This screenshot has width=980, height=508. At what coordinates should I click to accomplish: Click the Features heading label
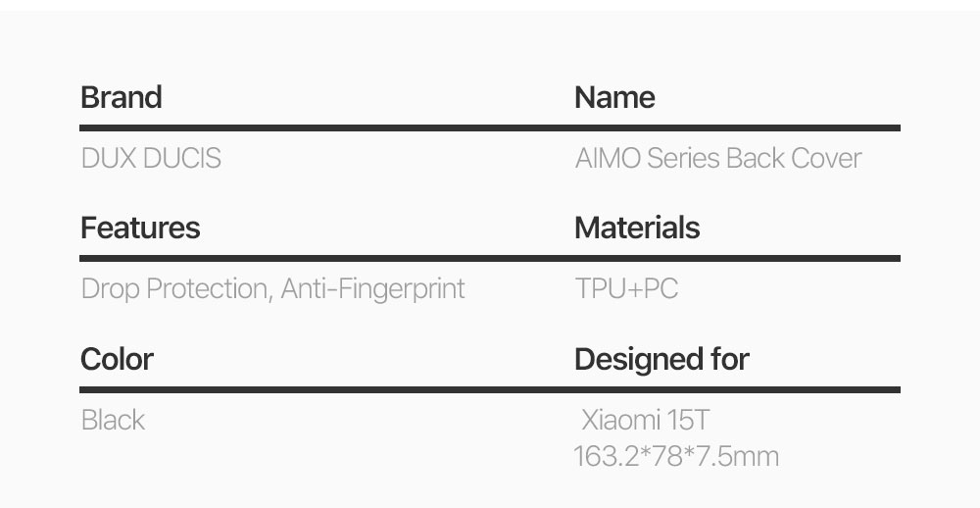140,228
